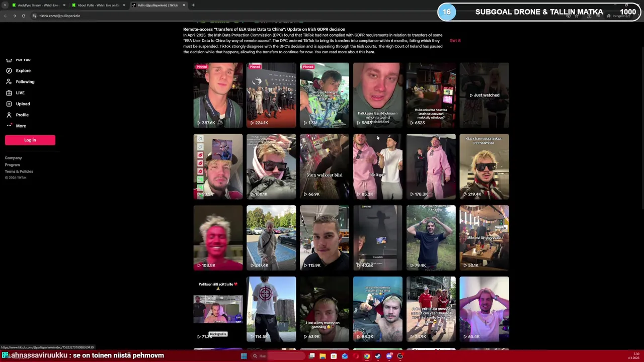Open 'I lost all my money' video
Viewport: 644px width, 362px height.
[x=325, y=309]
